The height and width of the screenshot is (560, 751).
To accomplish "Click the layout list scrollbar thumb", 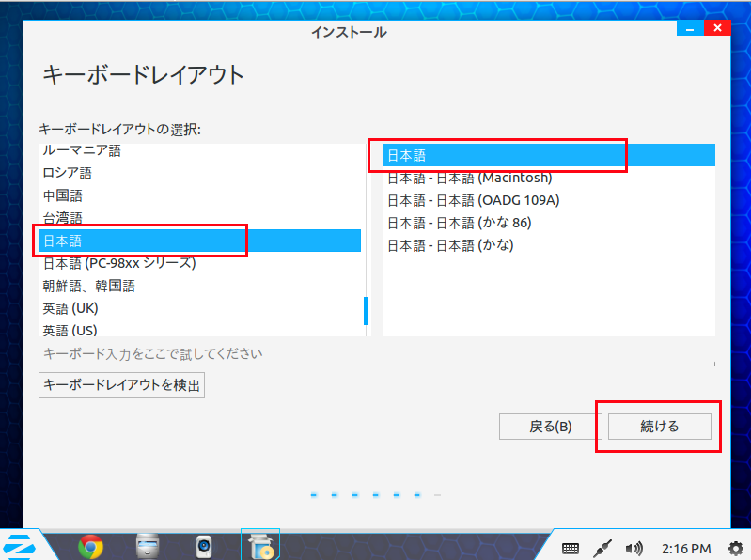I will (366, 311).
